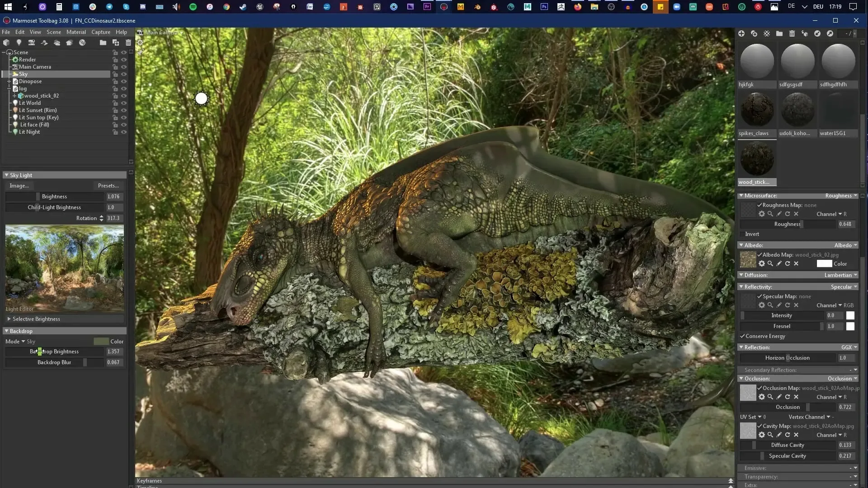The image size is (868, 488).
Task: Hide the Dinopose object via its eye icon
Action: click(x=124, y=81)
